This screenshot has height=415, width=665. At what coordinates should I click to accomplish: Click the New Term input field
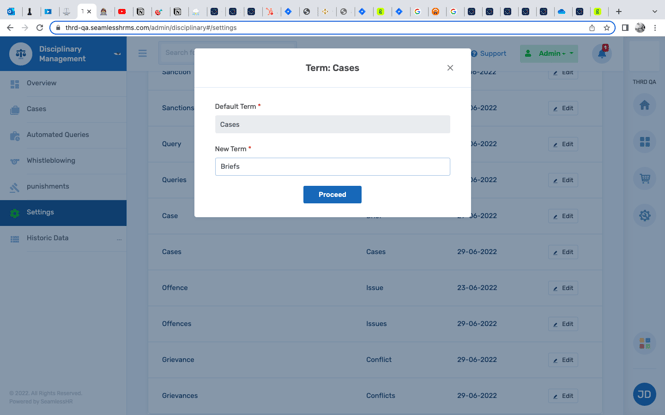[332, 167]
